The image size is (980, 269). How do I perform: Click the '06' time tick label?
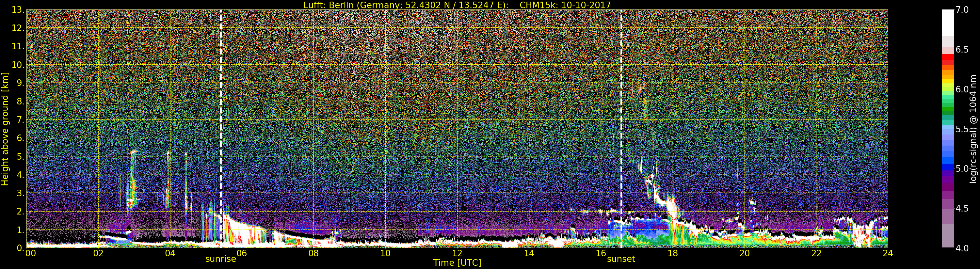242,253
